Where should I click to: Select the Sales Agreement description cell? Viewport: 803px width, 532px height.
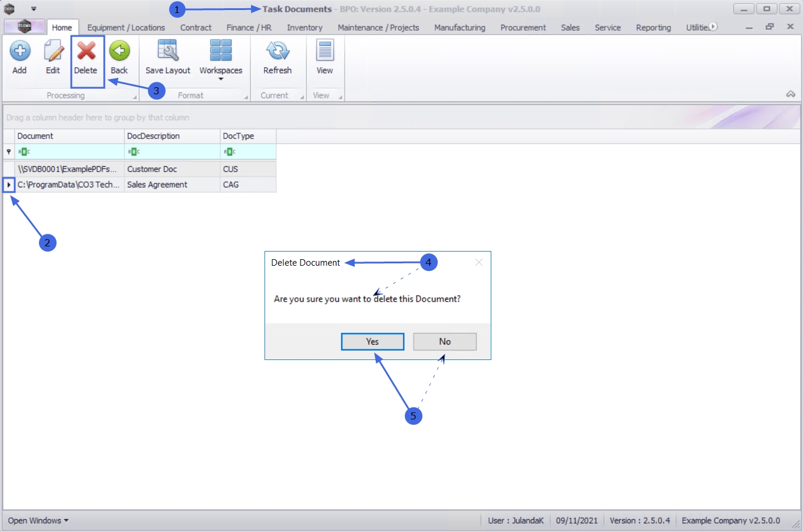click(172, 185)
